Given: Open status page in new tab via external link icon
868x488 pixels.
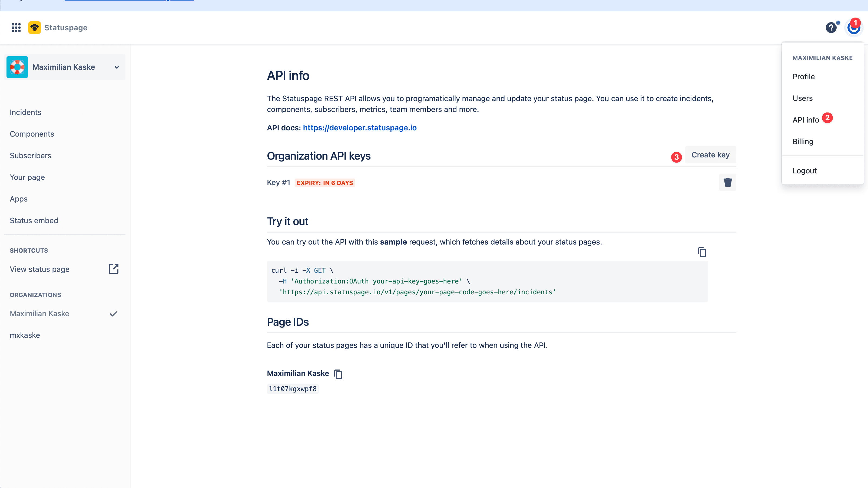Looking at the screenshot, I should [114, 269].
